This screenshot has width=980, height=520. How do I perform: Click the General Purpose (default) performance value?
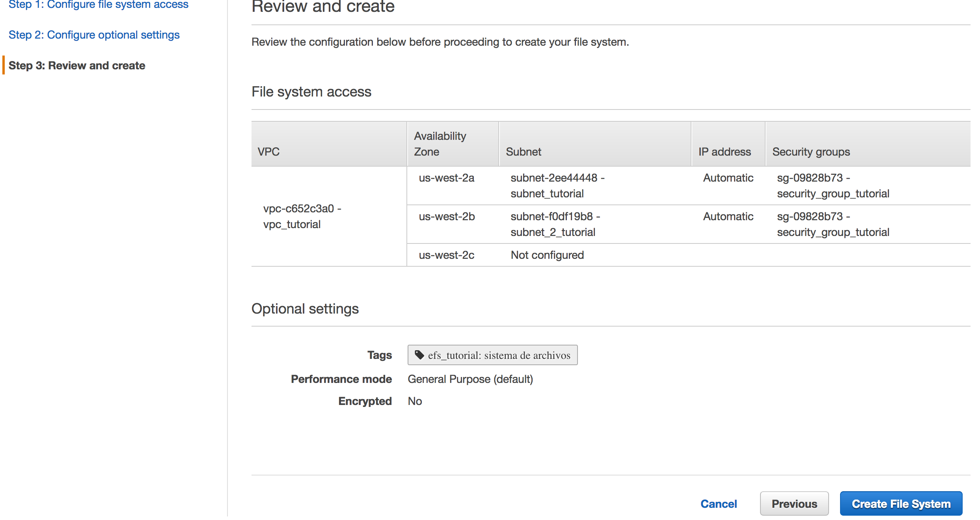click(x=470, y=379)
